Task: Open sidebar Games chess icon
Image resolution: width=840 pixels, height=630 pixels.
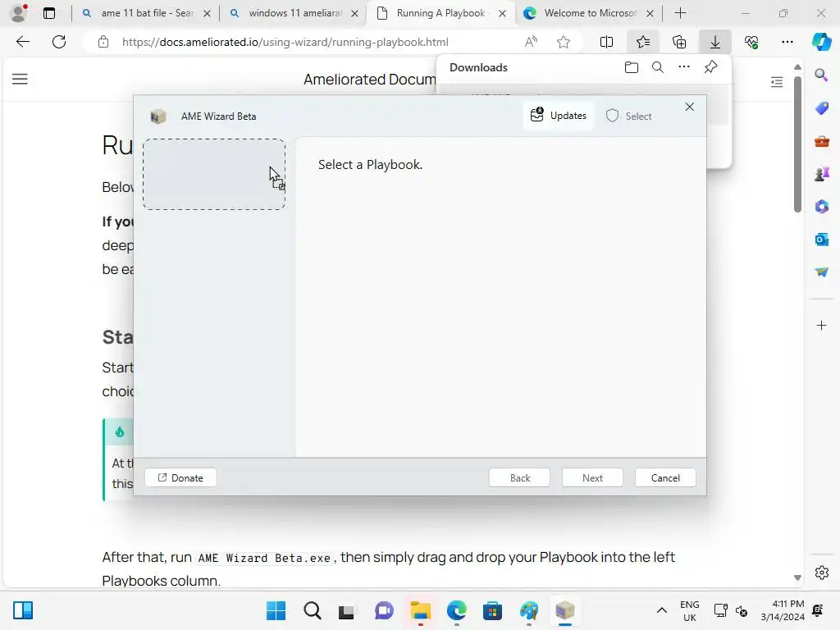Action: [x=821, y=174]
